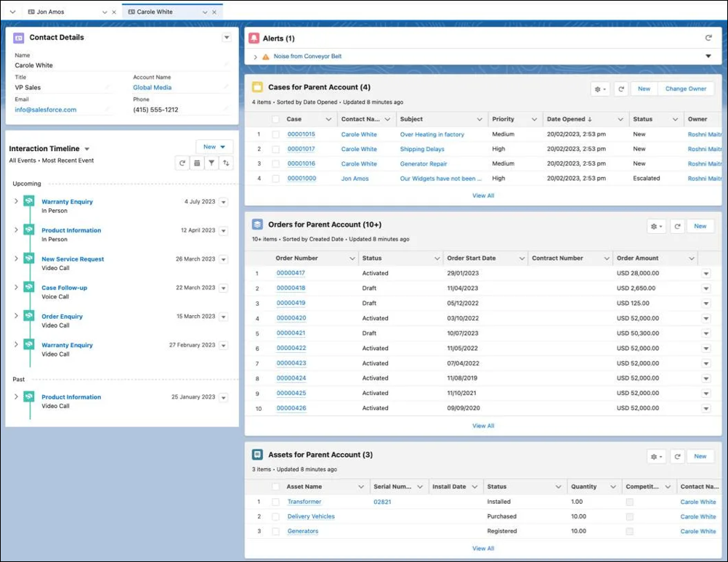Click the event icon for Order Enquiry
The image size is (728, 562).
click(x=29, y=316)
